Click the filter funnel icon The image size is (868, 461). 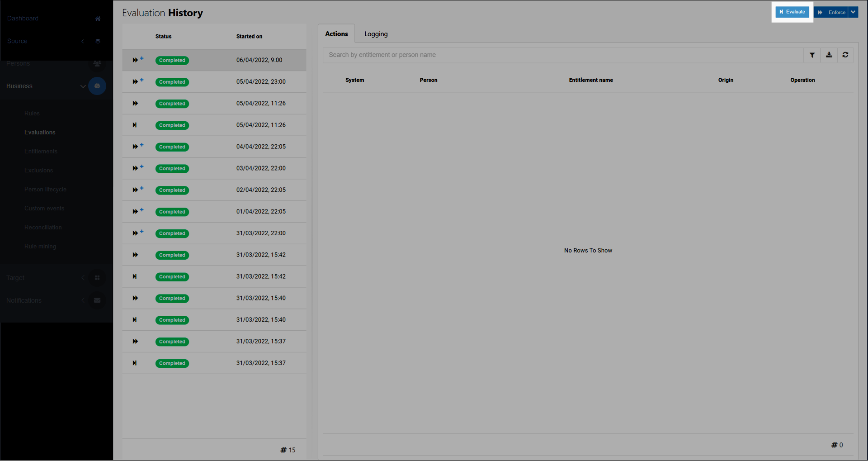[x=812, y=55]
